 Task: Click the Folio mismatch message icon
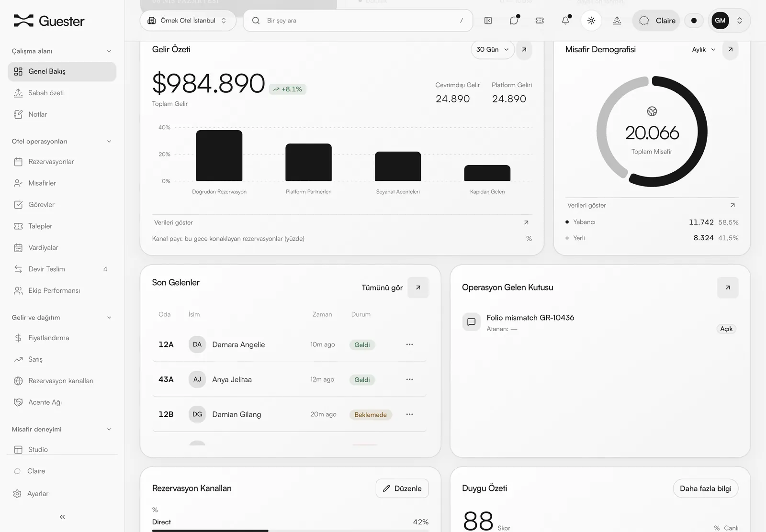pyautogui.click(x=471, y=322)
